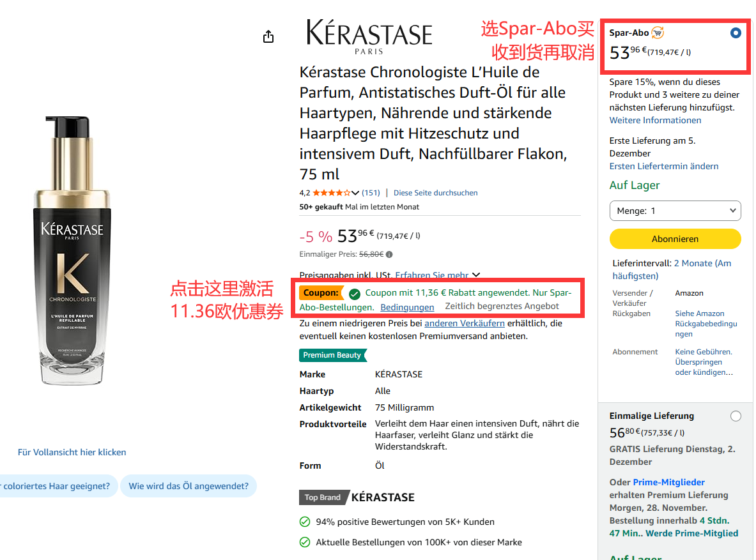
Task: Select the Spar-Abo radio option
Action: [x=736, y=33]
